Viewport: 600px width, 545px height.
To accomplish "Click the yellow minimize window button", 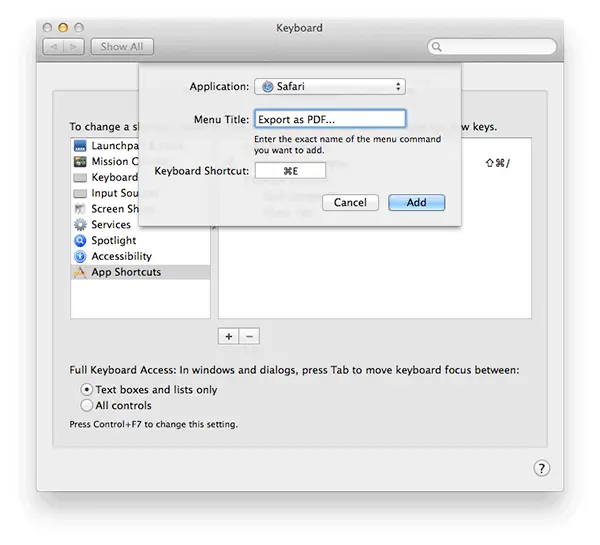I will pos(63,28).
